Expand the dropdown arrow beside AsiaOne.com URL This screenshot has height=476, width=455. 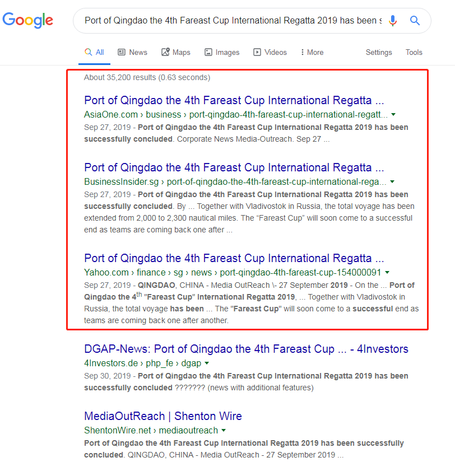tap(393, 114)
